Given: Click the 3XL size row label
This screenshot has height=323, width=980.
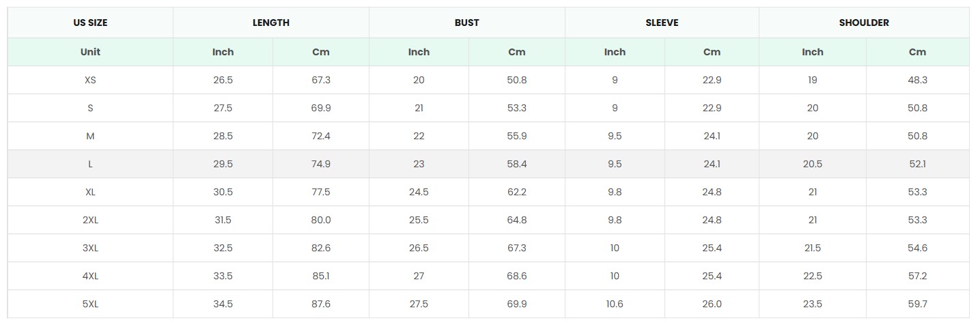Looking at the screenshot, I should pyautogui.click(x=90, y=248).
